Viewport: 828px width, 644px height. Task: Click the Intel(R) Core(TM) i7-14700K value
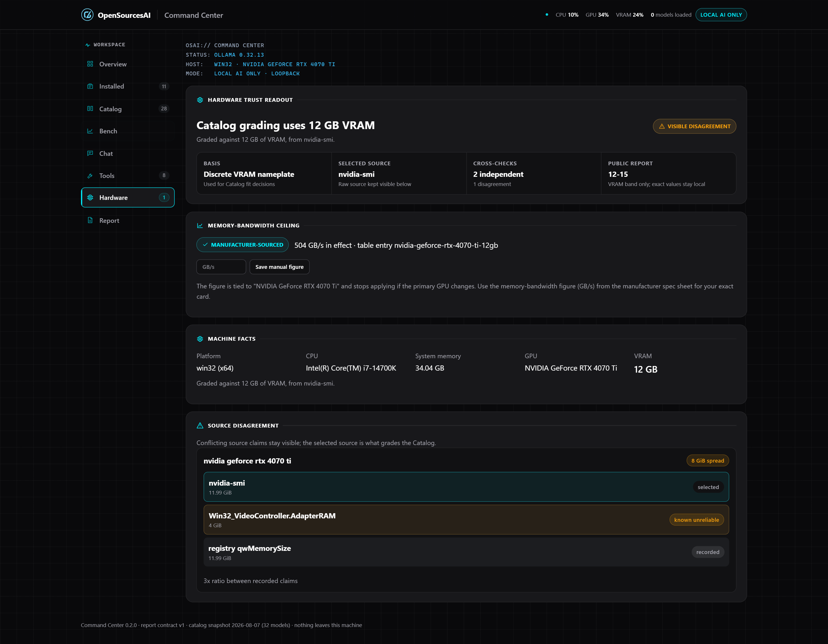point(351,368)
